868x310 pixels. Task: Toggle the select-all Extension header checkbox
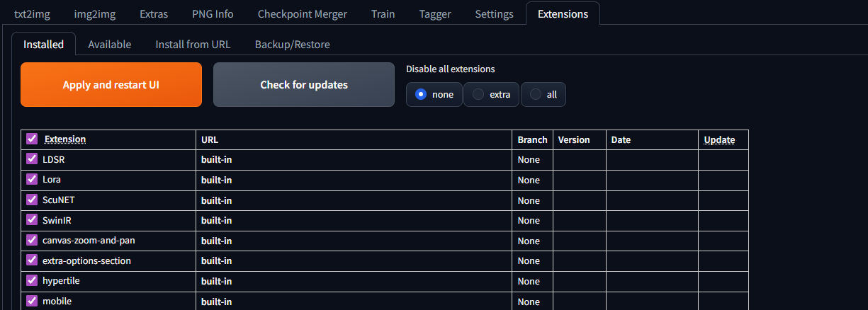pyautogui.click(x=32, y=139)
